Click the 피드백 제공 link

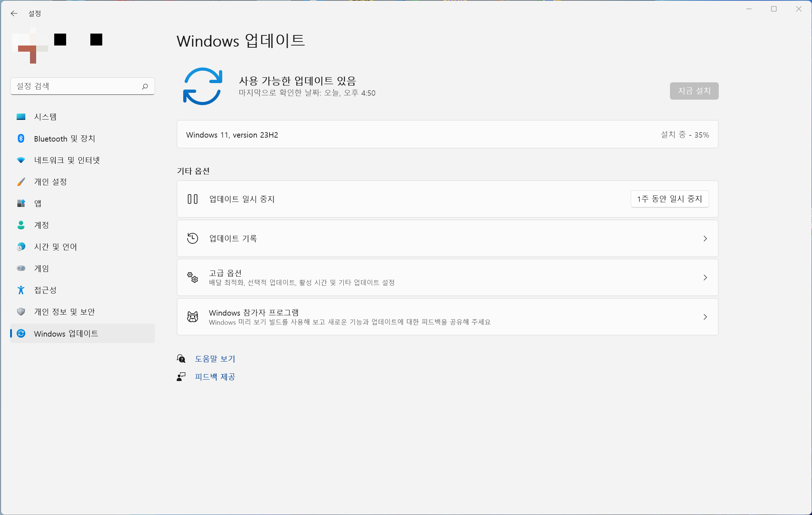coord(215,377)
